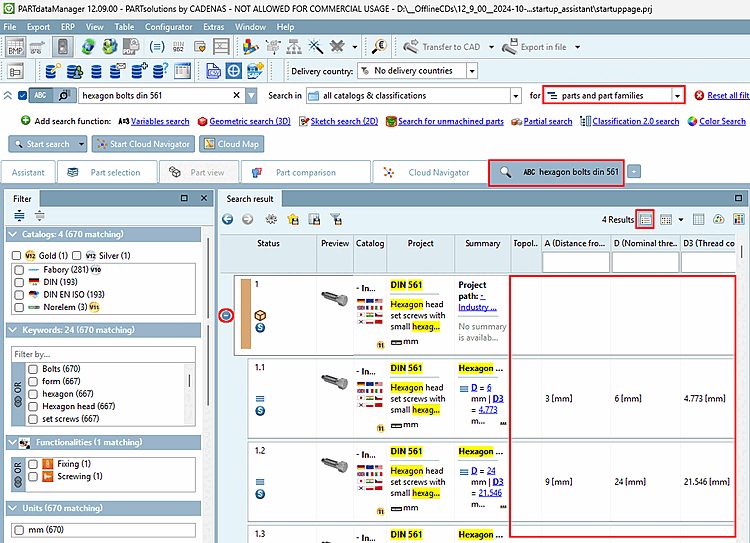Toggle the Gold catalog checkbox

click(x=16, y=255)
